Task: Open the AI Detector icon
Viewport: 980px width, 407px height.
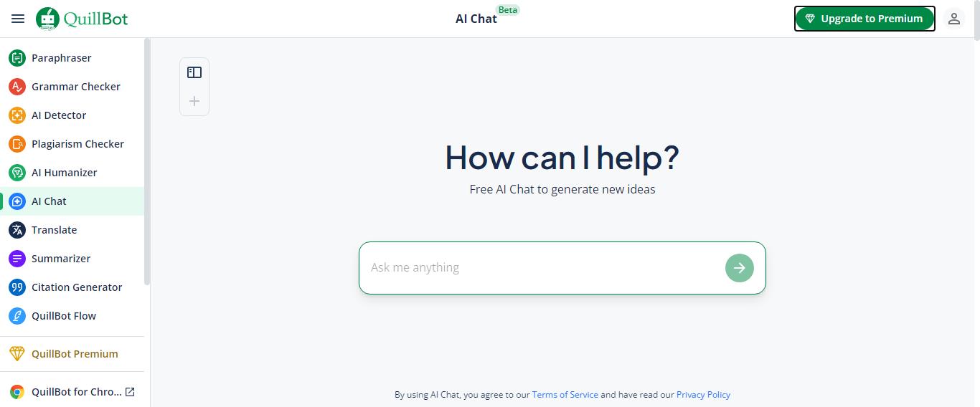Action: click(x=17, y=115)
